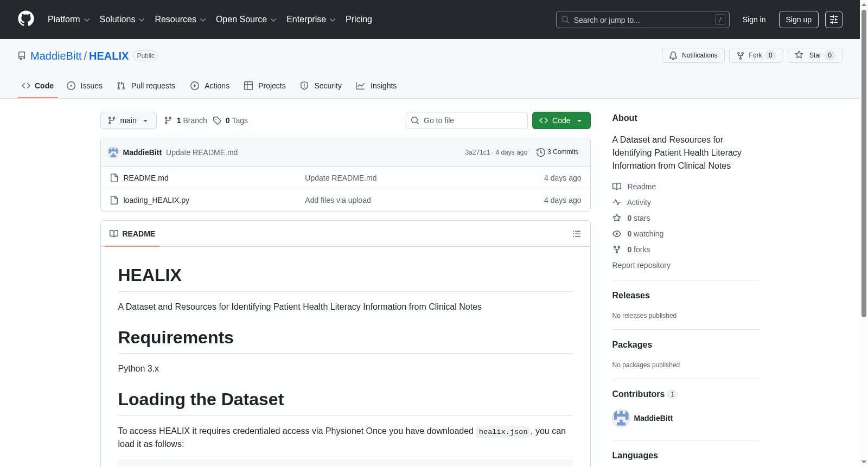Click the README.md file icon
This screenshot has width=868, height=467.
(x=114, y=178)
